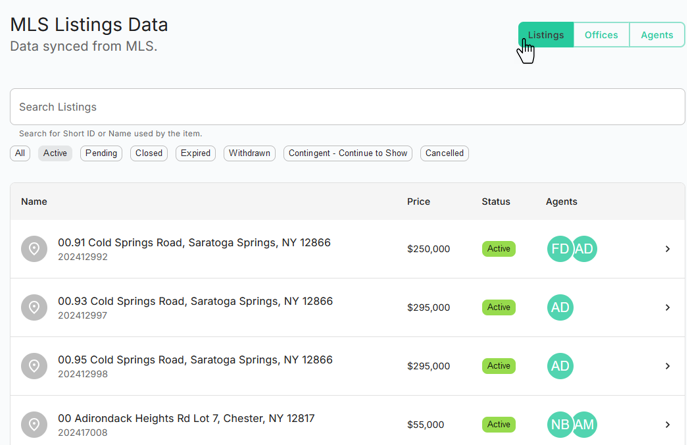Click the location pin icon for 00.95 Cold Springs Road
This screenshot has height=445, width=687.
(x=34, y=366)
